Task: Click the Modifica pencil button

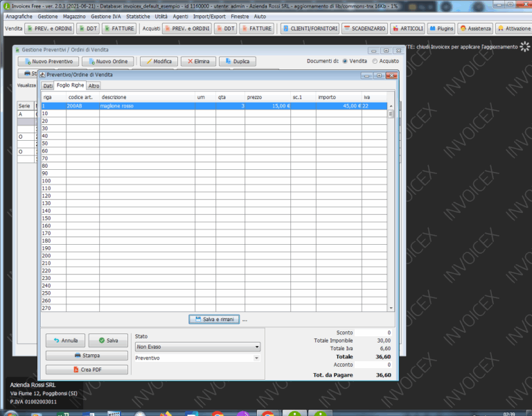Action: [x=159, y=62]
